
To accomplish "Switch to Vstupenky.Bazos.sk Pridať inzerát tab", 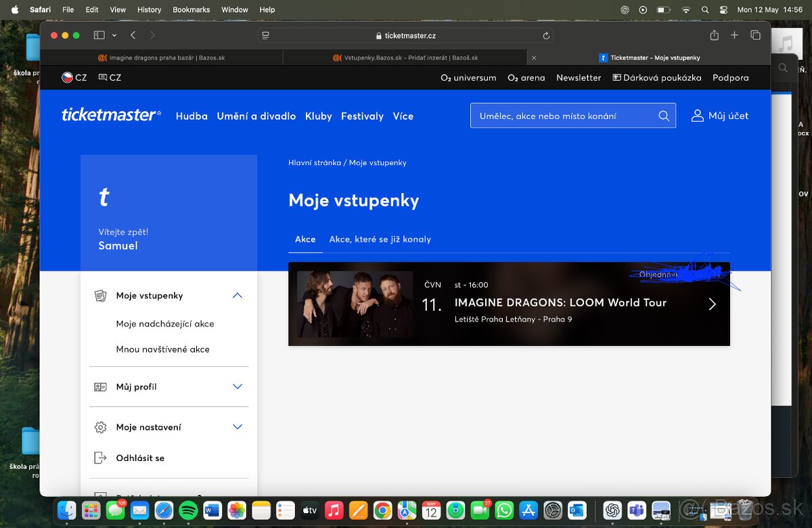I will [x=405, y=58].
